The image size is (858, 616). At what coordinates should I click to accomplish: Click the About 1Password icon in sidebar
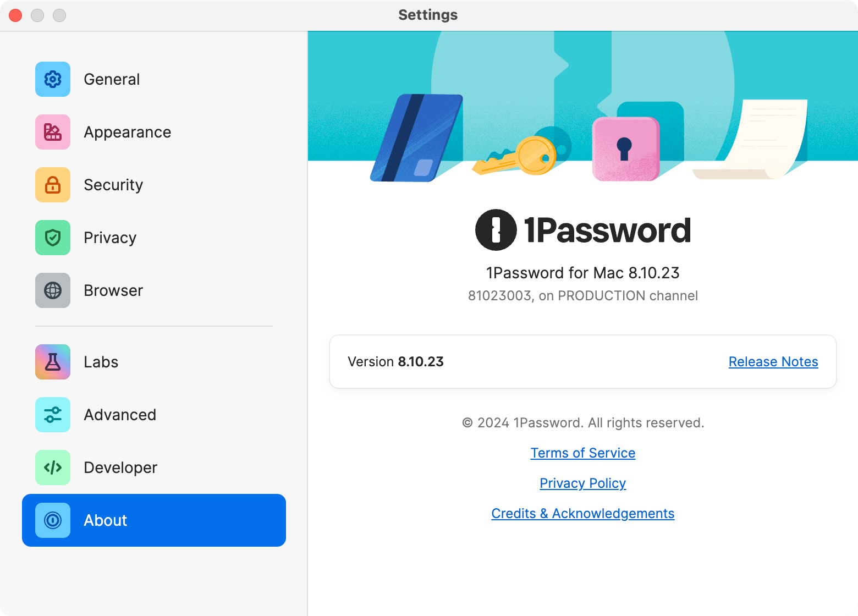(53, 520)
